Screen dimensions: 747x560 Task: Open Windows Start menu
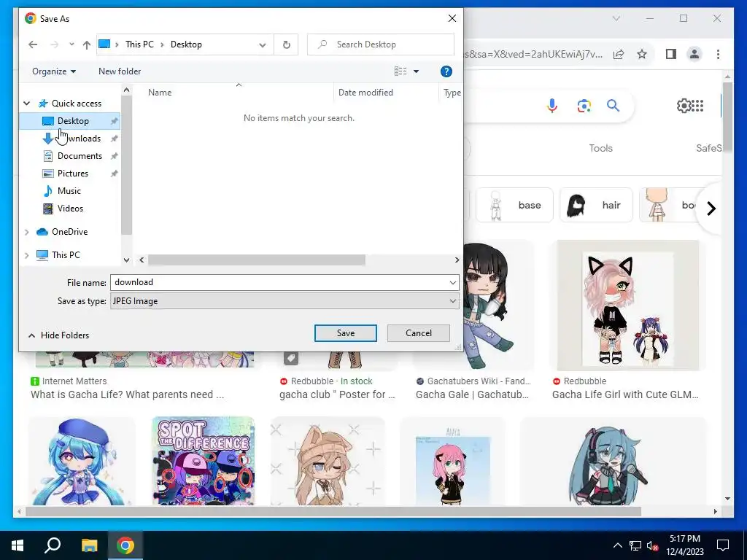(18, 545)
